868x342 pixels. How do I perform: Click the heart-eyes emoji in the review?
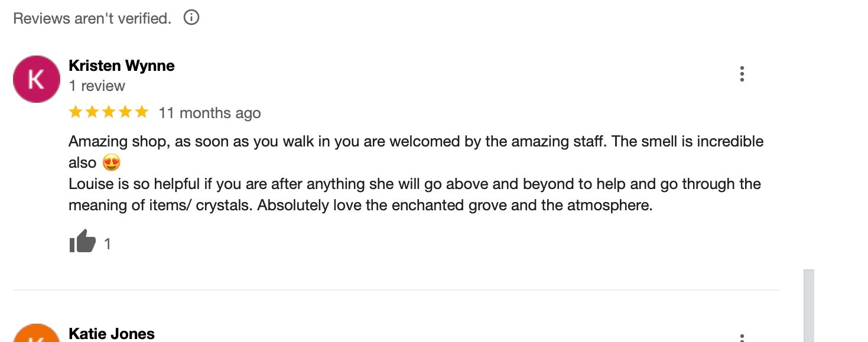pyautogui.click(x=111, y=162)
